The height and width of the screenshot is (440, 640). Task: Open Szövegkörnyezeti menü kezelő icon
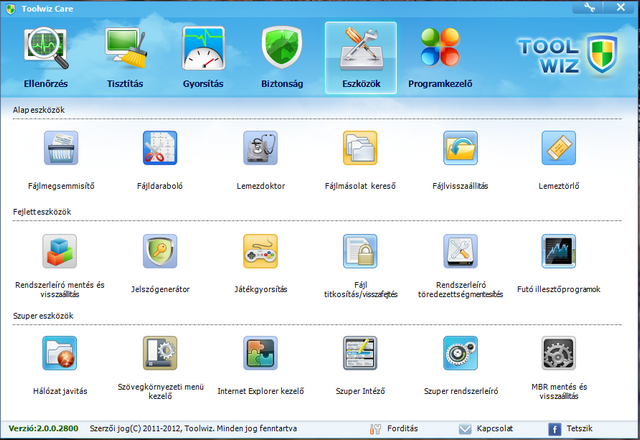[x=160, y=353]
